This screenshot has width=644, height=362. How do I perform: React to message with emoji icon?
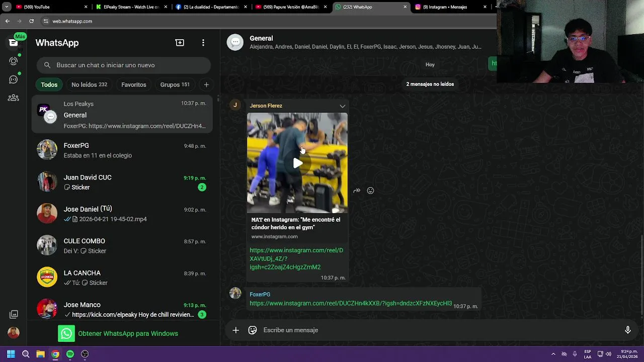point(370,191)
